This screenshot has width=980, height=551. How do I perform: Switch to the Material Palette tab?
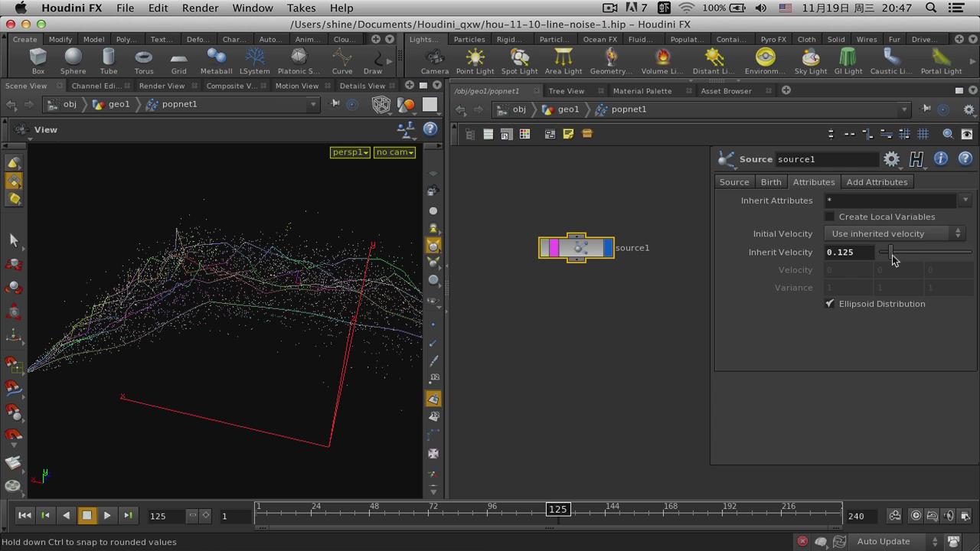[x=642, y=90]
